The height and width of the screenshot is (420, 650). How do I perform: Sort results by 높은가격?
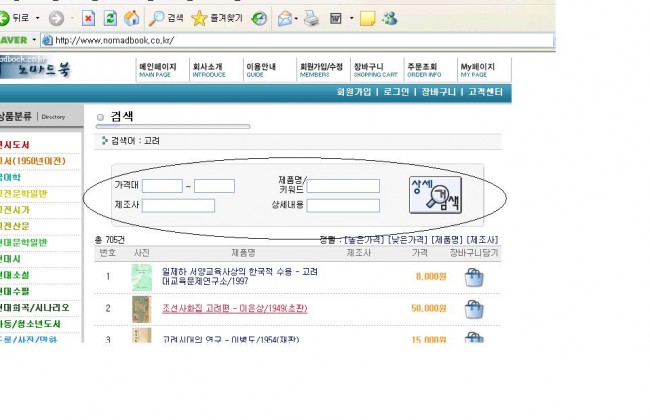[365, 240]
